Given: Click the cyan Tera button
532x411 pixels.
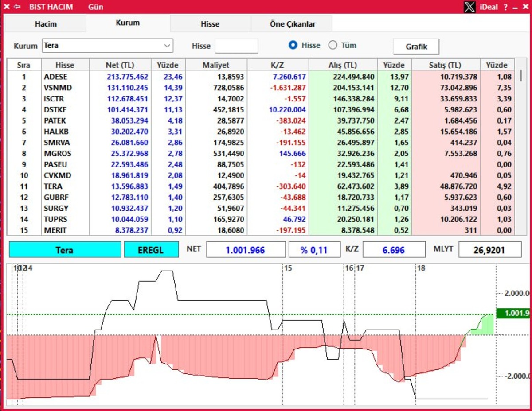Looking at the screenshot, I should click(x=65, y=250).
